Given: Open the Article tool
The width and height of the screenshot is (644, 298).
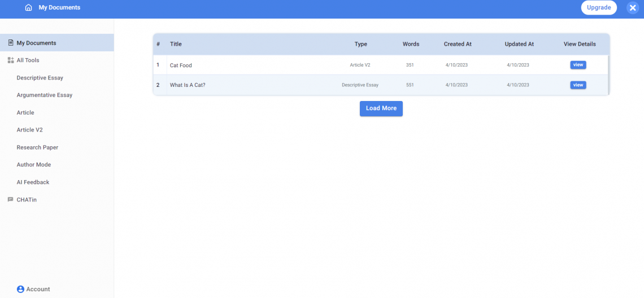Looking at the screenshot, I should [x=25, y=113].
